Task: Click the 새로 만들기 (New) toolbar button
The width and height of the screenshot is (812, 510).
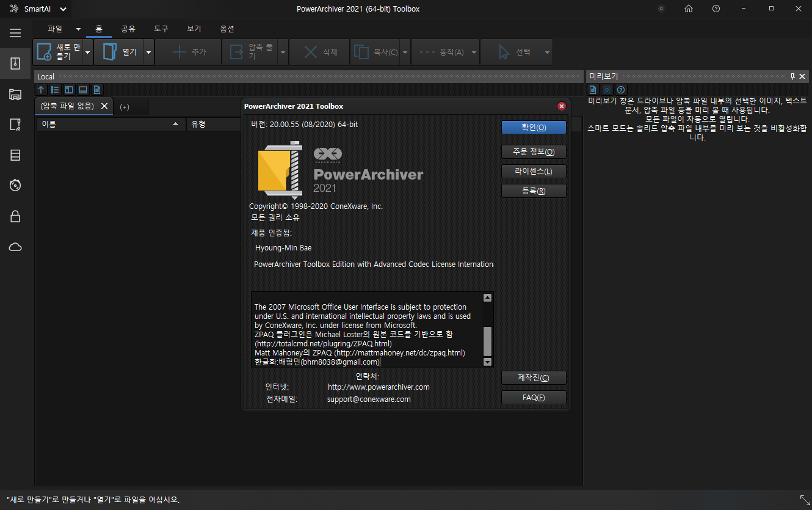Action: 57,53
